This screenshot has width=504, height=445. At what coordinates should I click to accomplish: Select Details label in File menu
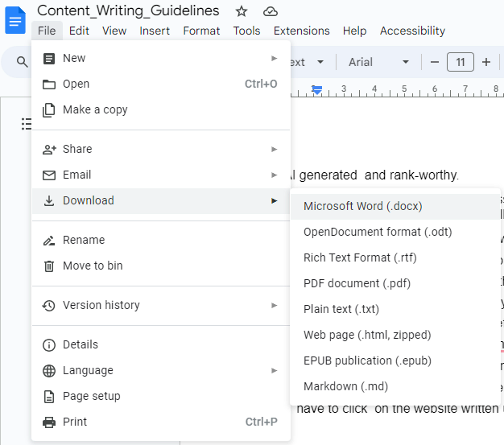tap(81, 344)
